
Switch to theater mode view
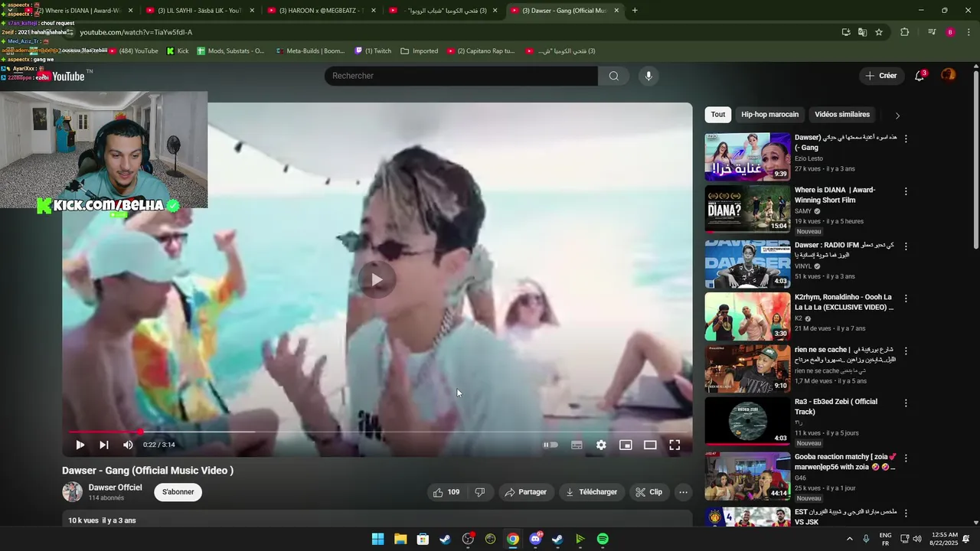(650, 445)
